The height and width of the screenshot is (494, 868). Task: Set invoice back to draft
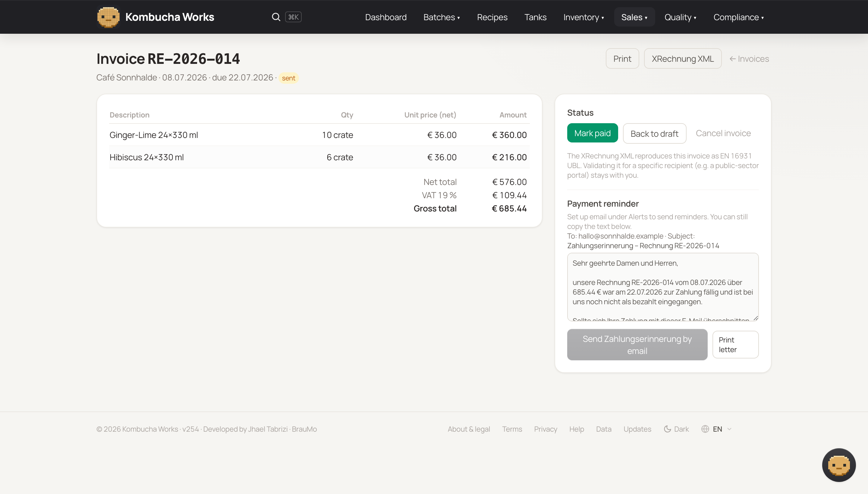[x=654, y=133]
